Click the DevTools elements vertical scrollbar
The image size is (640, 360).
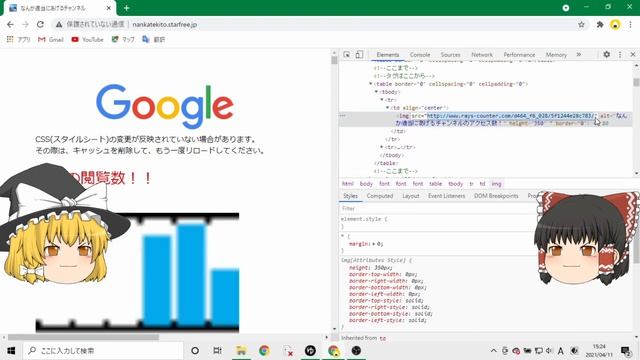point(636,82)
